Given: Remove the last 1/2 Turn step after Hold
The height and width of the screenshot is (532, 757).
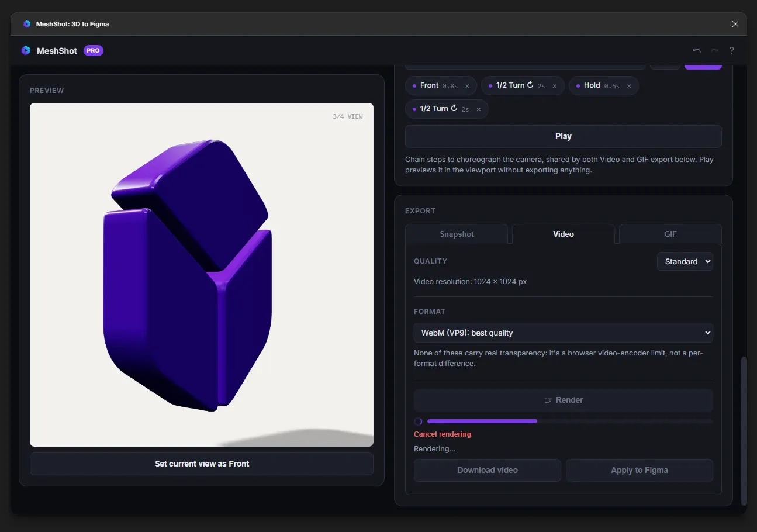Looking at the screenshot, I should coord(479,109).
